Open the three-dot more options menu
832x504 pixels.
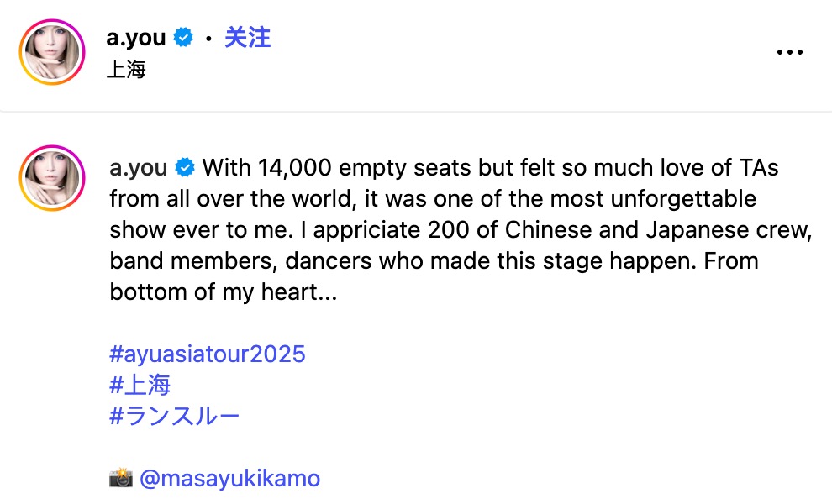coord(789,52)
